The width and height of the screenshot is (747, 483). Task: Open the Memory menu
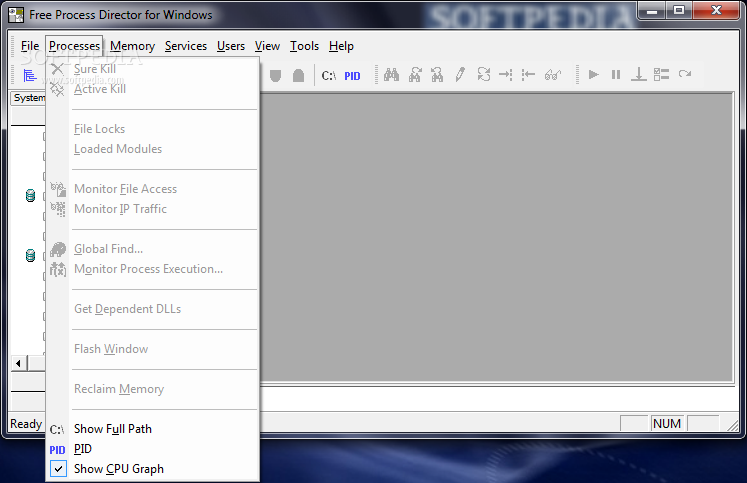pos(132,46)
